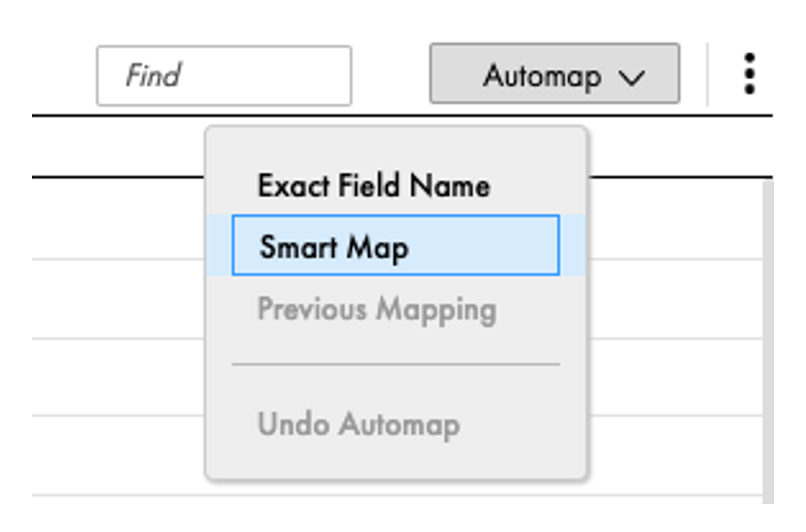Click the disabled Undo Automap item
The height and width of the screenshot is (532, 806).
[359, 424]
